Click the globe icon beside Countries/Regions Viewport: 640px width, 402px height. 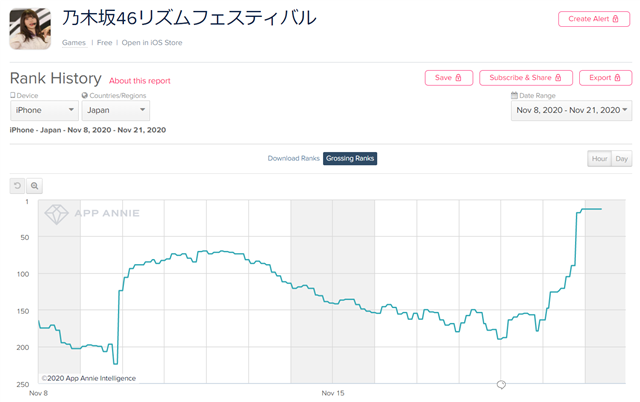84,95
